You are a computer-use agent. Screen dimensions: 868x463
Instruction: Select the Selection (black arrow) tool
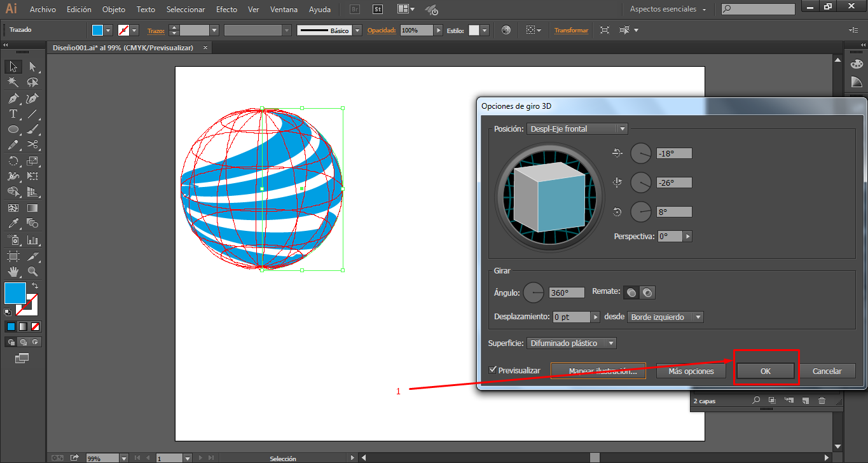(13, 67)
